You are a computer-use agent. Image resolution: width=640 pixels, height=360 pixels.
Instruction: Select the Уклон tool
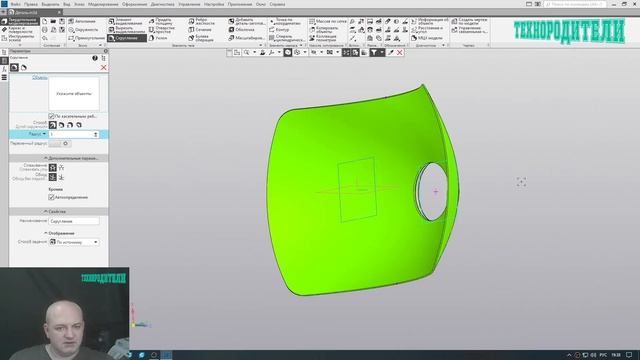pyautogui.click(x=158, y=38)
